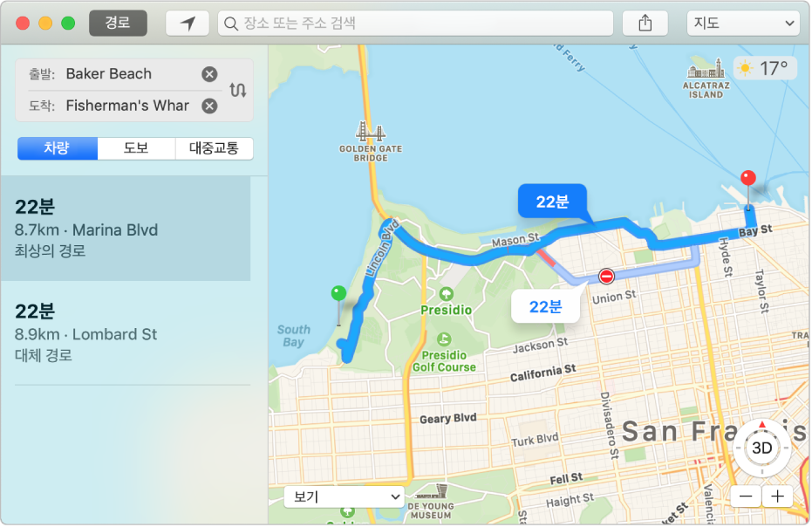The image size is (812, 527).
Task: Select the 차량 driving mode
Action: point(58,148)
